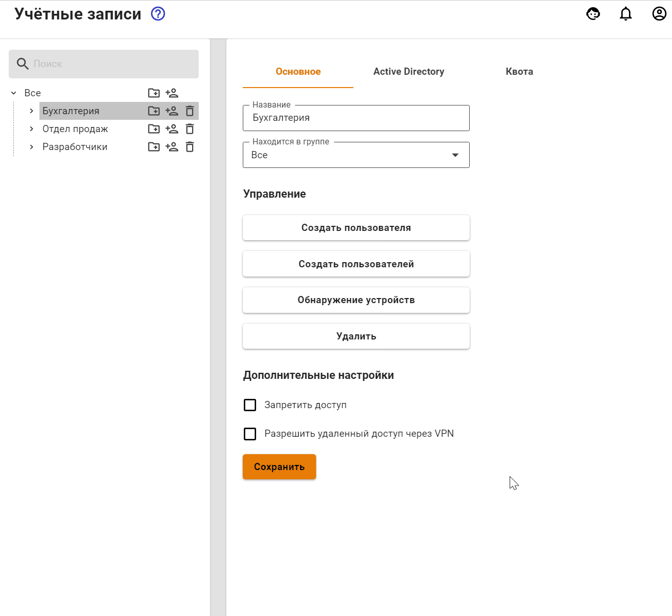Image resolution: width=672 pixels, height=616 pixels.
Task: Open the Квота tab
Action: 519,72
